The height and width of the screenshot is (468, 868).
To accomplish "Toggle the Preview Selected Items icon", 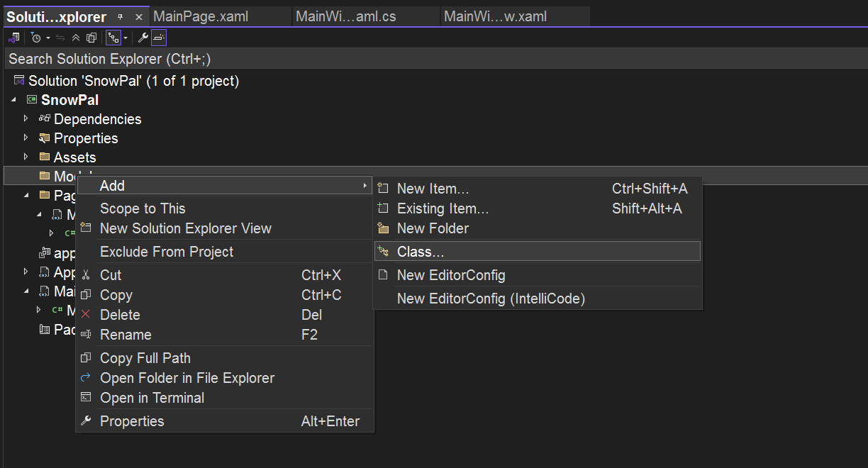I will coord(159,38).
